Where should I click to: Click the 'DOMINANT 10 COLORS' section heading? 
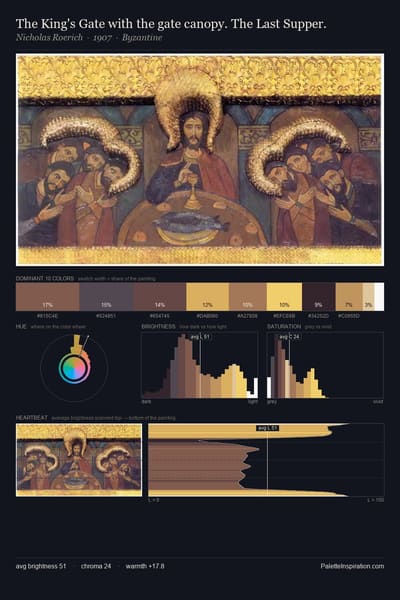coord(45,278)
